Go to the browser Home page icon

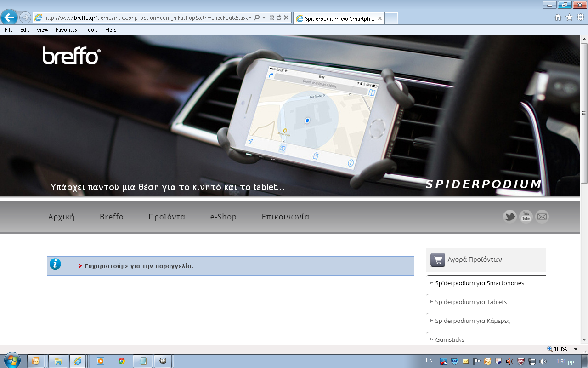[558, 17]
